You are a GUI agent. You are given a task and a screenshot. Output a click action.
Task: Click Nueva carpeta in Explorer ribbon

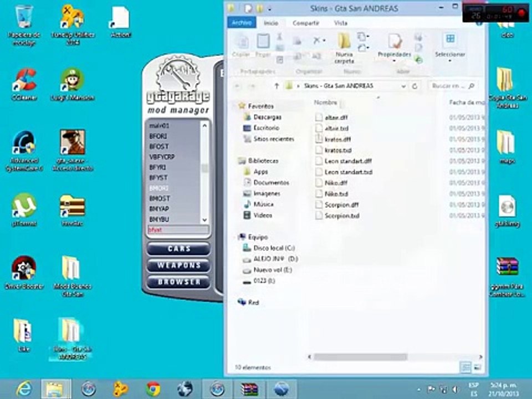[x=344, y=48]
